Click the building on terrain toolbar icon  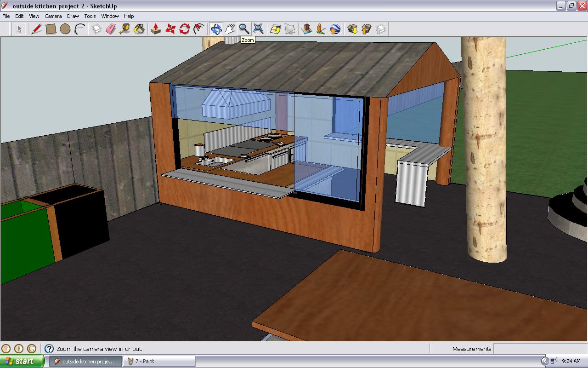[x=307, y=29]
